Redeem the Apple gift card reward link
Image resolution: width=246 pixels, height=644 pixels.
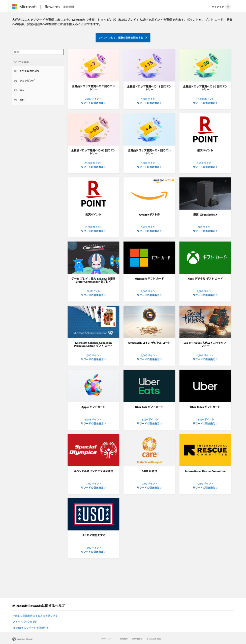[x=93, y=423]
